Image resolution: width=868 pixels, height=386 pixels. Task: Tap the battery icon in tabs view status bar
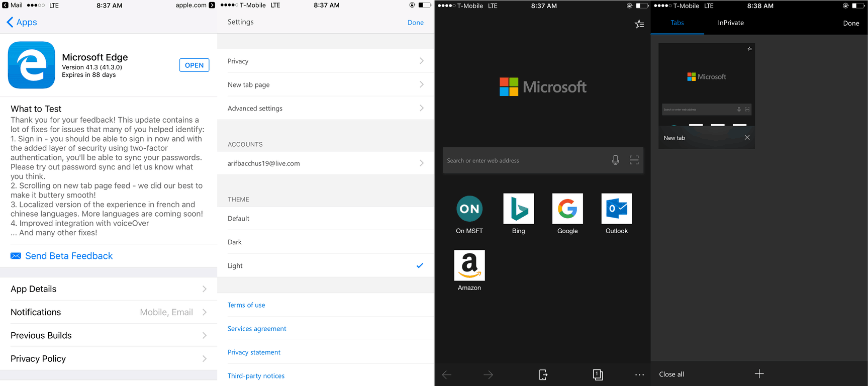[x=858, y=6]
